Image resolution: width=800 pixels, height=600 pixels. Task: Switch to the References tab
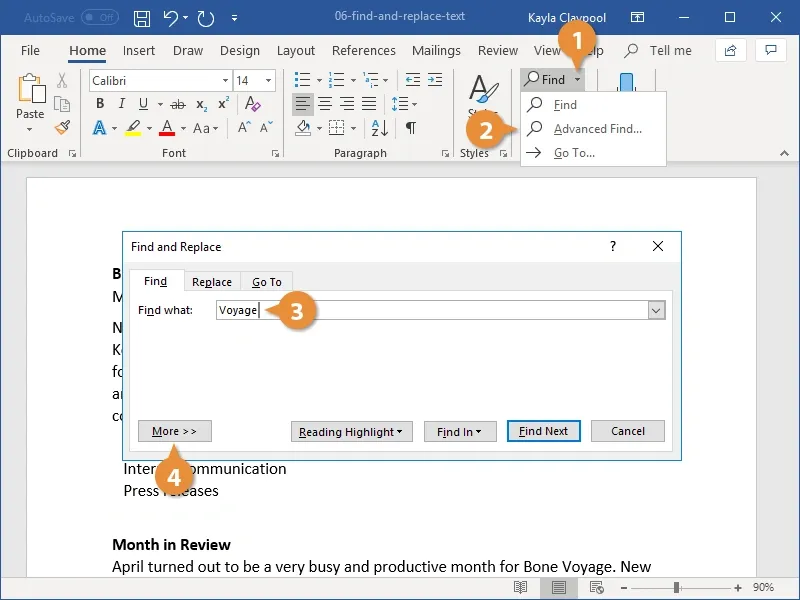point(364,51)
